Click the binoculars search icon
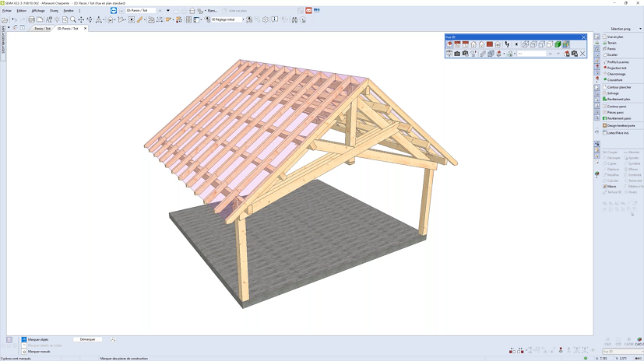 [294, 19]
